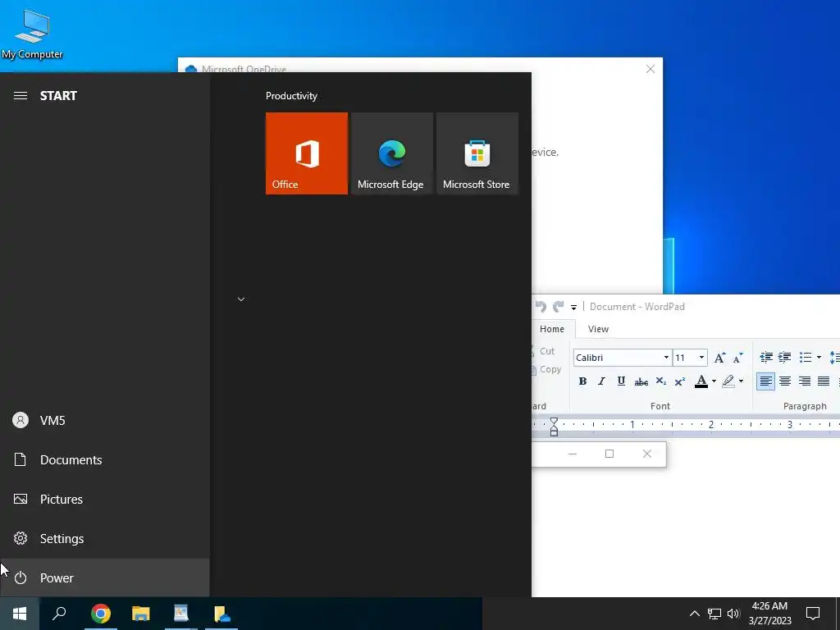The height and width of the screenshot is (630, 840).
Task: Toggle Bold formatting in WordPad
Action: (582, 381)
